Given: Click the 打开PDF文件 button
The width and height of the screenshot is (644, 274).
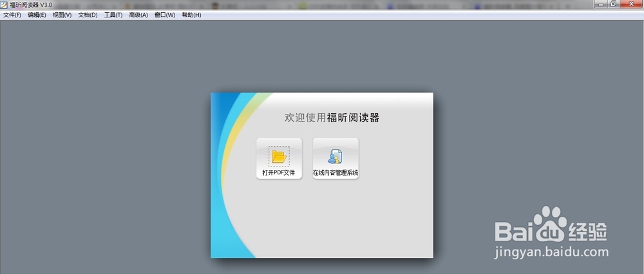Looking at the screenshot, I should pos(279,158).
